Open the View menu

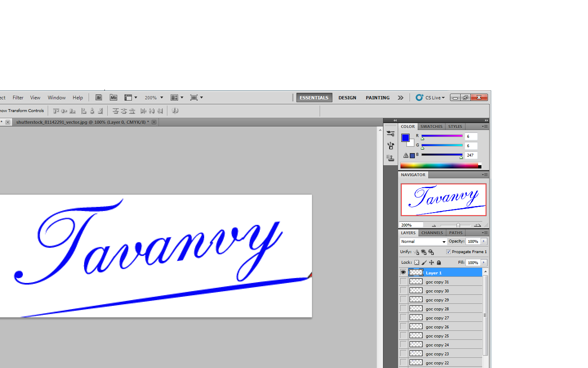tap(35, 98)
